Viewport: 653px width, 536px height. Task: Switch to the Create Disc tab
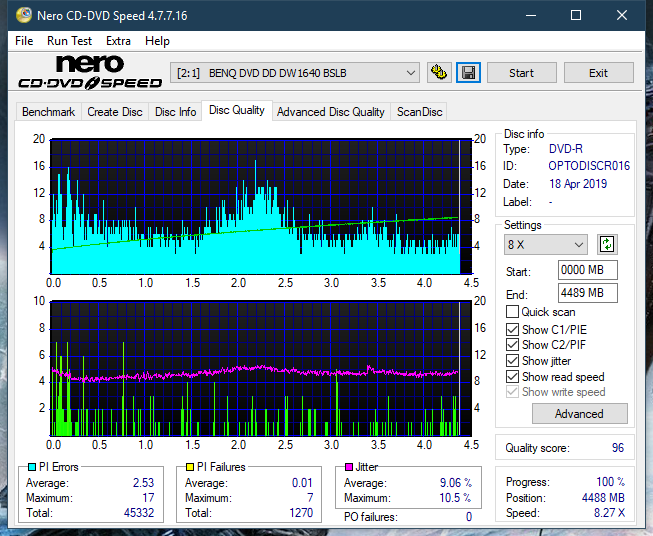115,112
